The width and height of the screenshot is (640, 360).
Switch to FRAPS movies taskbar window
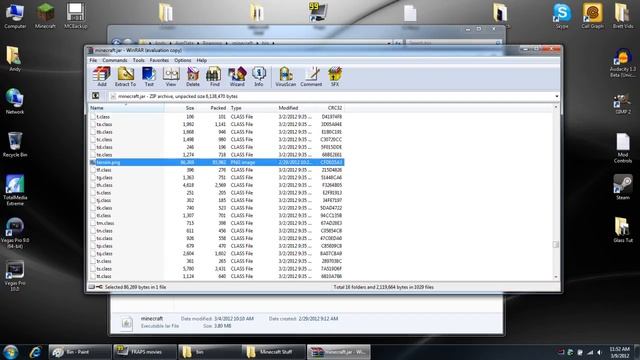click(145, 352)
